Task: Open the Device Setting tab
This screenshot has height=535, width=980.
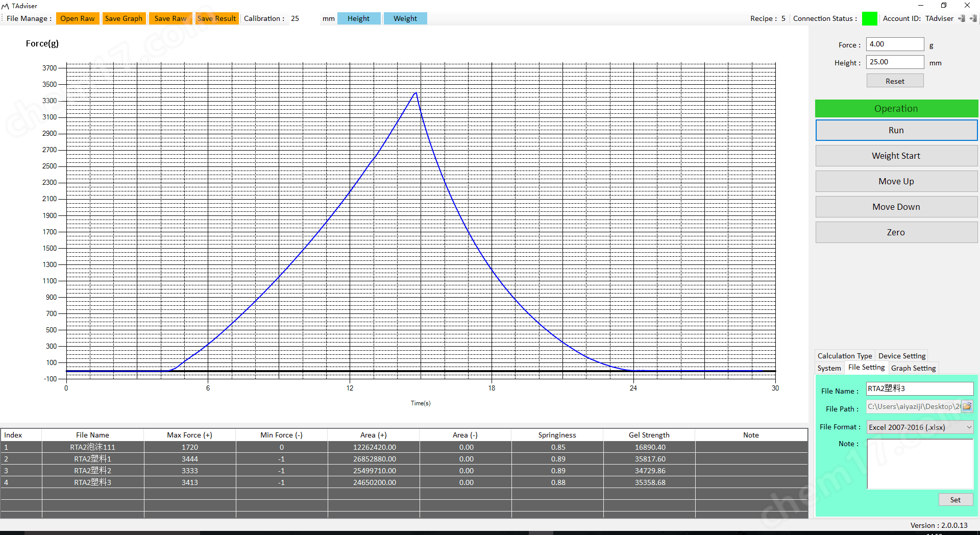Action: click(x=901, y=356)
